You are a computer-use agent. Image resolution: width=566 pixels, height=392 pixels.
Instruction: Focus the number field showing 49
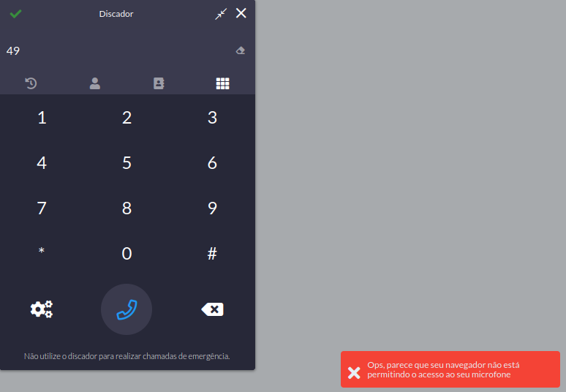point(119,50)
